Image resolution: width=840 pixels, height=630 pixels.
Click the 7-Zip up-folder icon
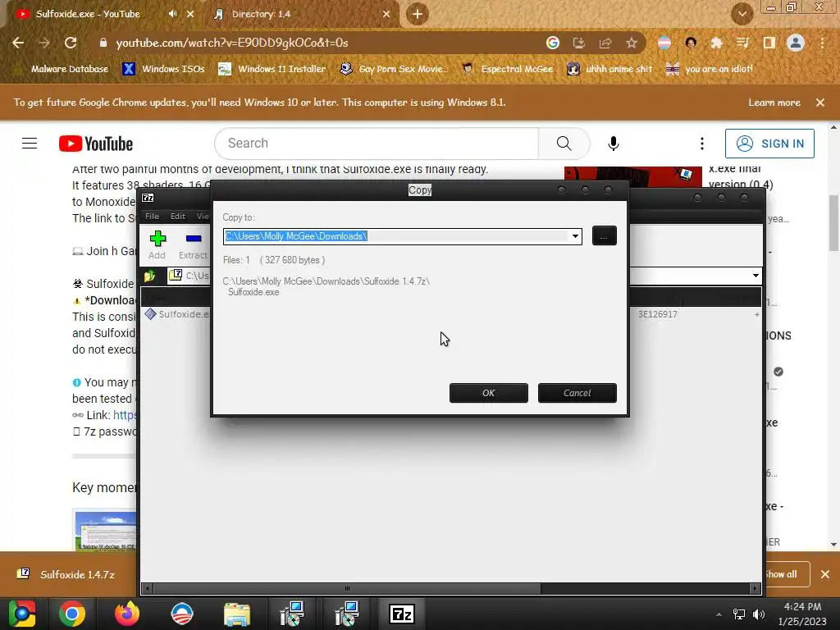tap(150, 276)
